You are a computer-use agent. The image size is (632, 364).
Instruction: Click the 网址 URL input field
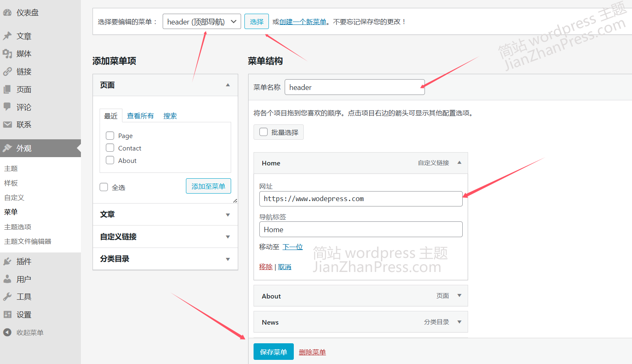tap(360, 199)
